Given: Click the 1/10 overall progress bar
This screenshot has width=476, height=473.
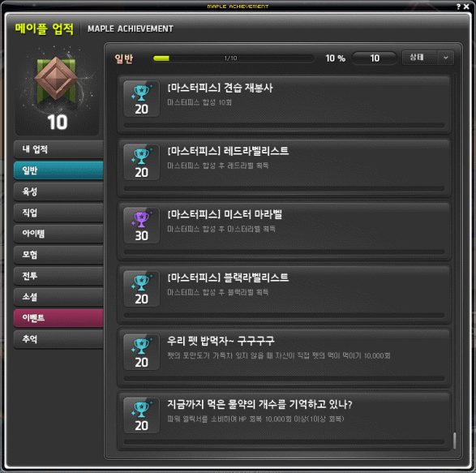Looking at the screenshot, I should tap(234, 58).
